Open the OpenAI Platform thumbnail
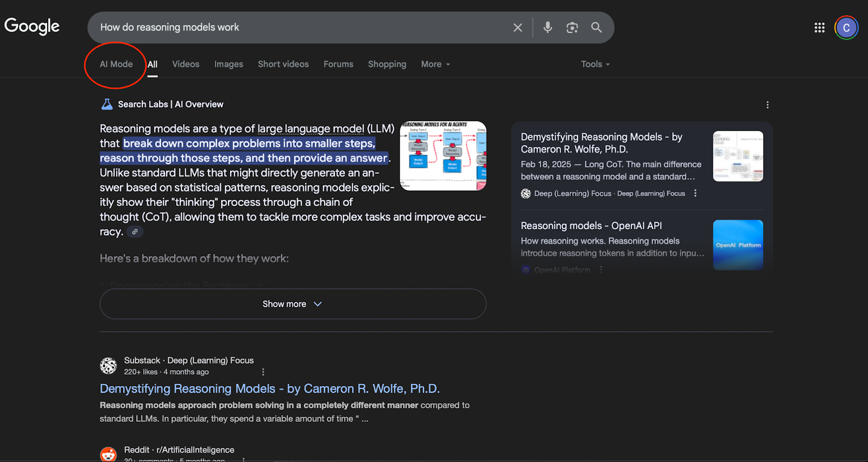Image resolution: width=868 pixels, height=462 pixels. tap(738, 245)
